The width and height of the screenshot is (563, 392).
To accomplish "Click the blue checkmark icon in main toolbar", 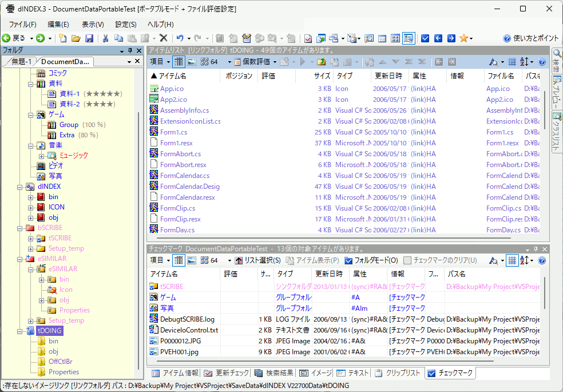I will pyautogui.click(x=425, y=38).
